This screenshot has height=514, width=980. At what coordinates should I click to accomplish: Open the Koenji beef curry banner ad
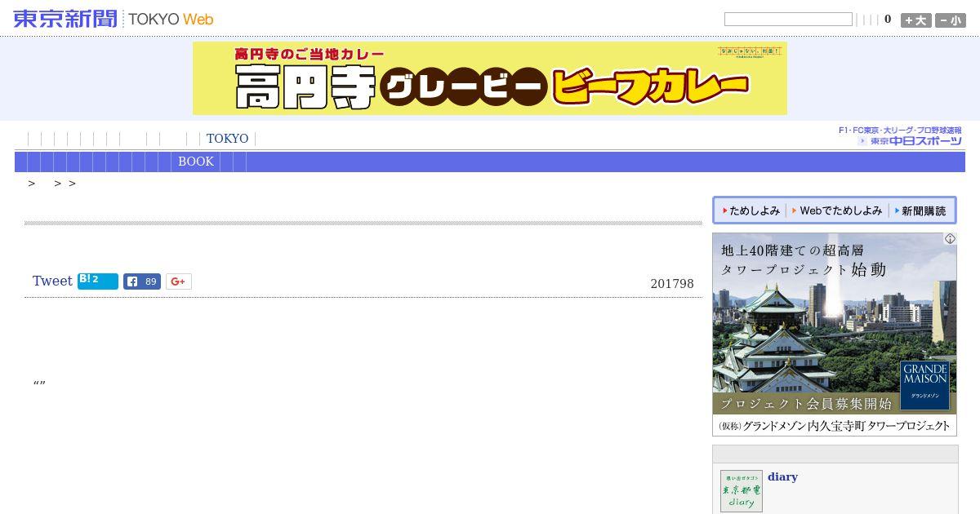(x=490, y=78)
